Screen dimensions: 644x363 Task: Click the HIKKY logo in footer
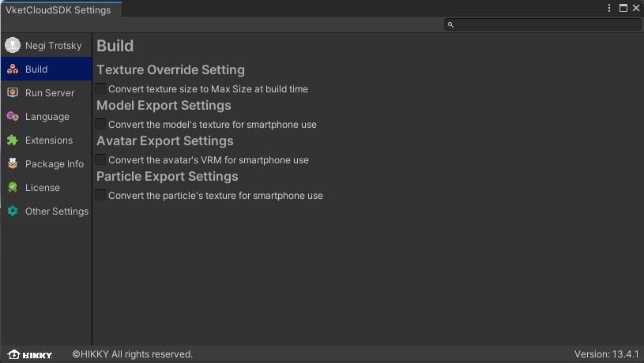pos(30,354)
